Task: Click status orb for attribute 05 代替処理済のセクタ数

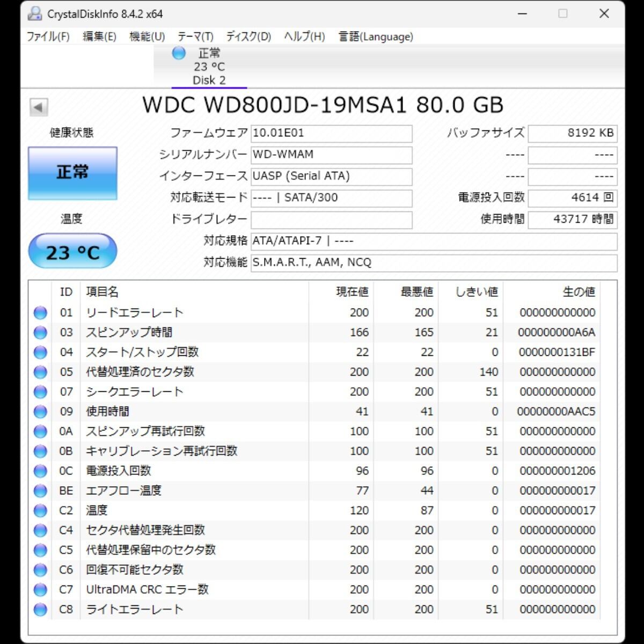Action: 40,372
